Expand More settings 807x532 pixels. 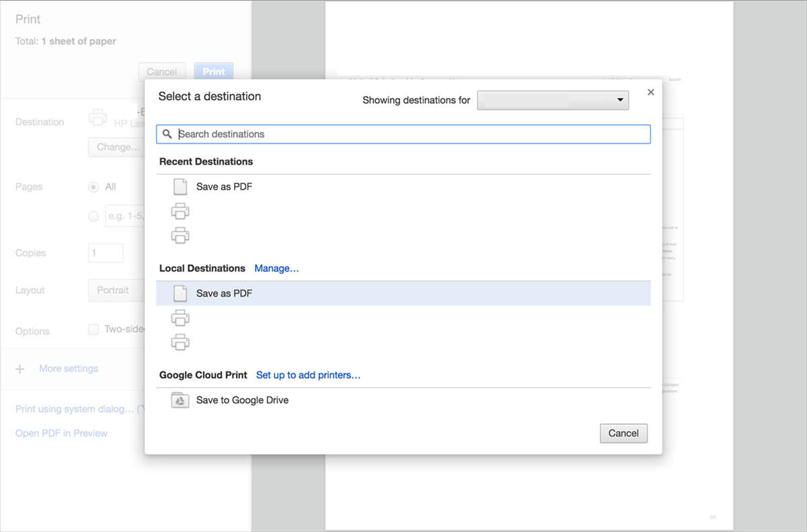pos(68,369)
